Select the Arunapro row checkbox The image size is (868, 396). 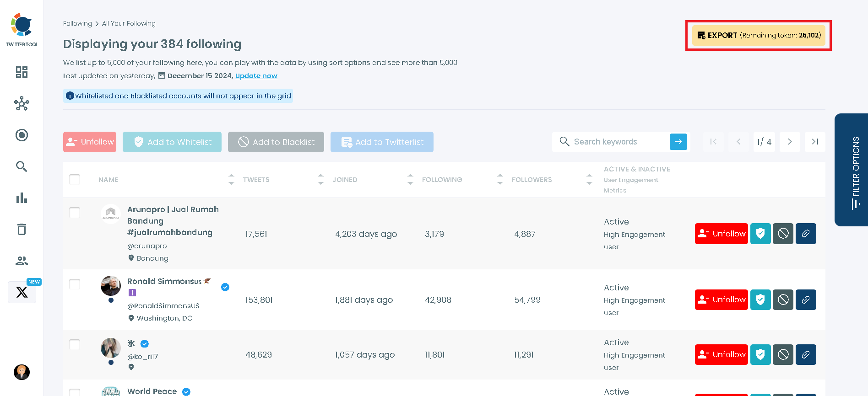75,213
